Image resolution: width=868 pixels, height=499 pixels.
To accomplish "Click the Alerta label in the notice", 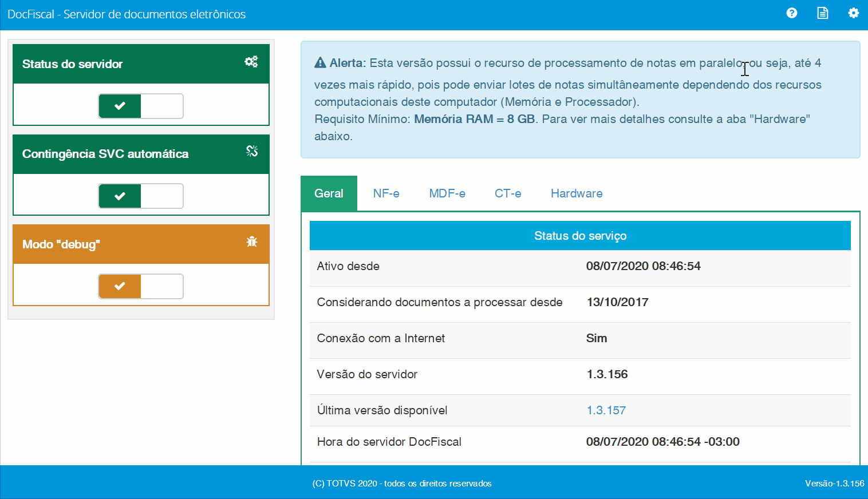I will click(347, 63).
